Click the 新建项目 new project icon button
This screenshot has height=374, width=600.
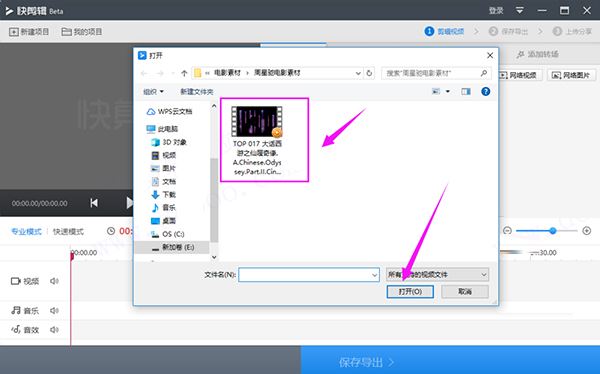click(x=29, y=32)
